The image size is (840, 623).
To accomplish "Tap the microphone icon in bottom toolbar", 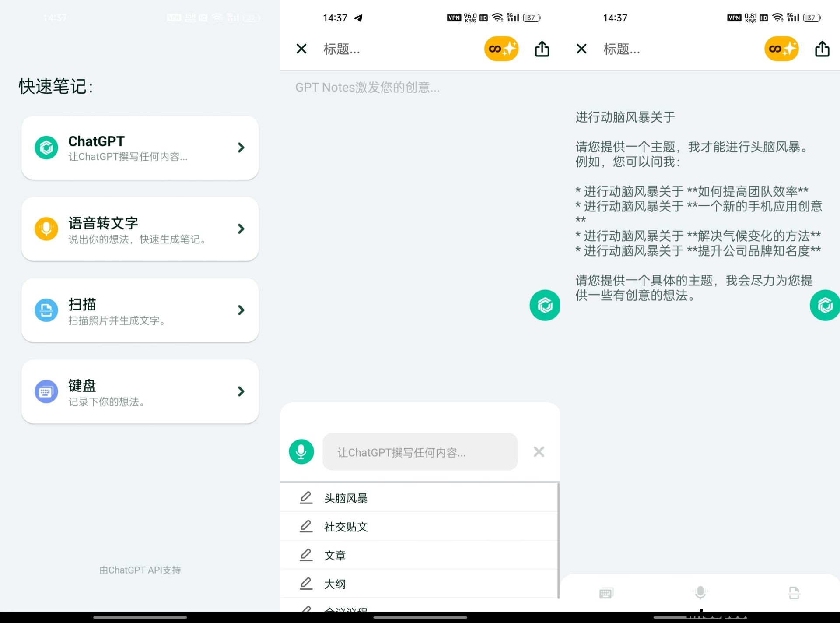I will click(700, 593).
